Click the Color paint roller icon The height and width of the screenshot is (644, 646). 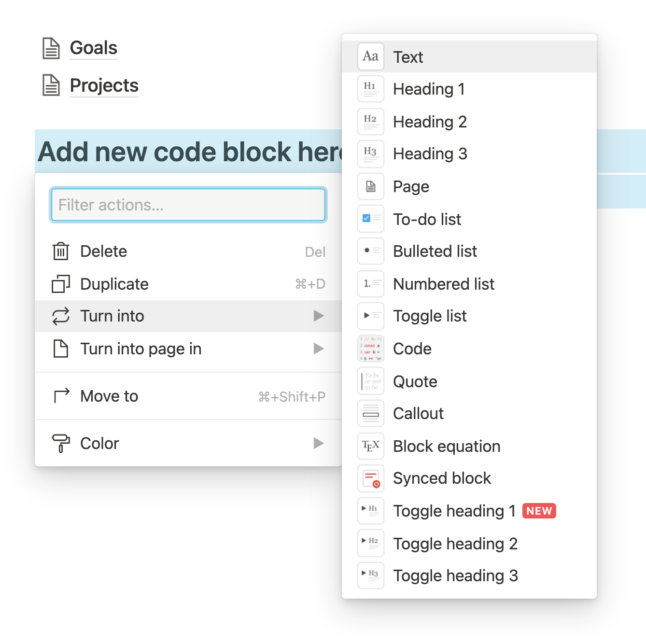click(x=61, y=443)
